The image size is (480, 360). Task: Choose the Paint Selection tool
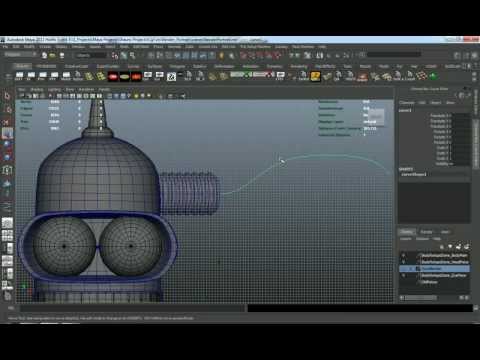pyautogui.click(x=7, y=122)
